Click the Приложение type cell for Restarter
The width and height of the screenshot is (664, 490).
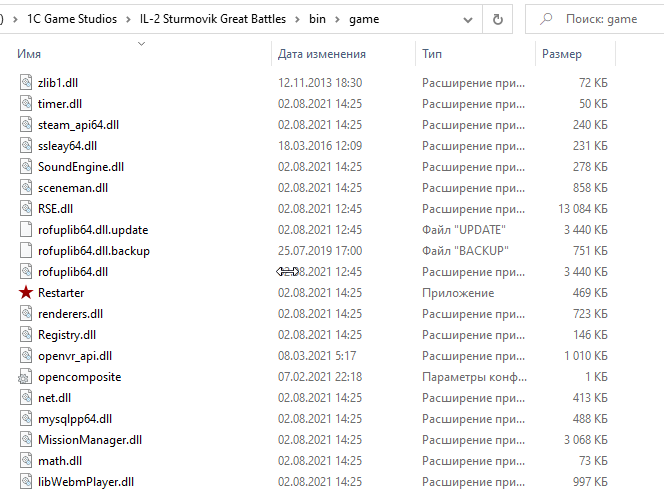(x=458, y=293)
